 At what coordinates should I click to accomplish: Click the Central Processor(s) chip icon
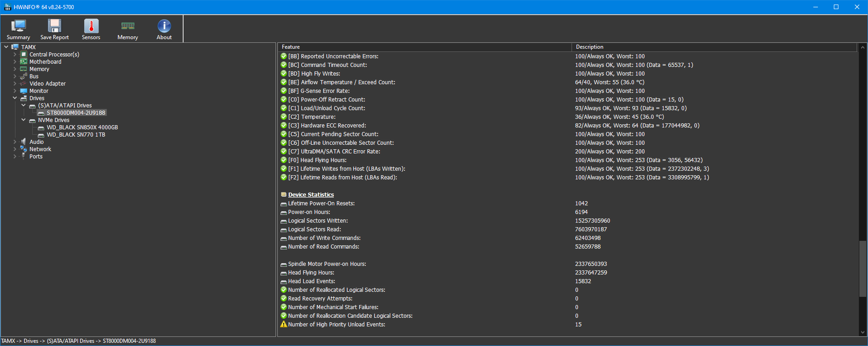point(24,54)
